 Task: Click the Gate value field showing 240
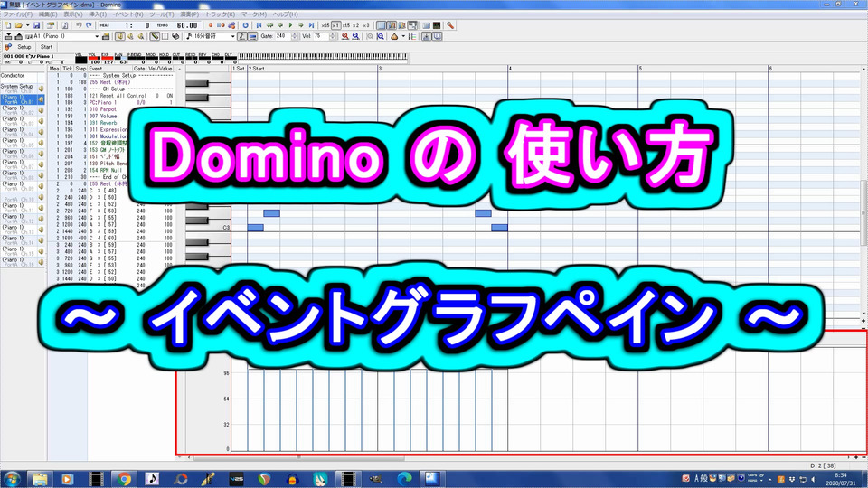[282, 36]
